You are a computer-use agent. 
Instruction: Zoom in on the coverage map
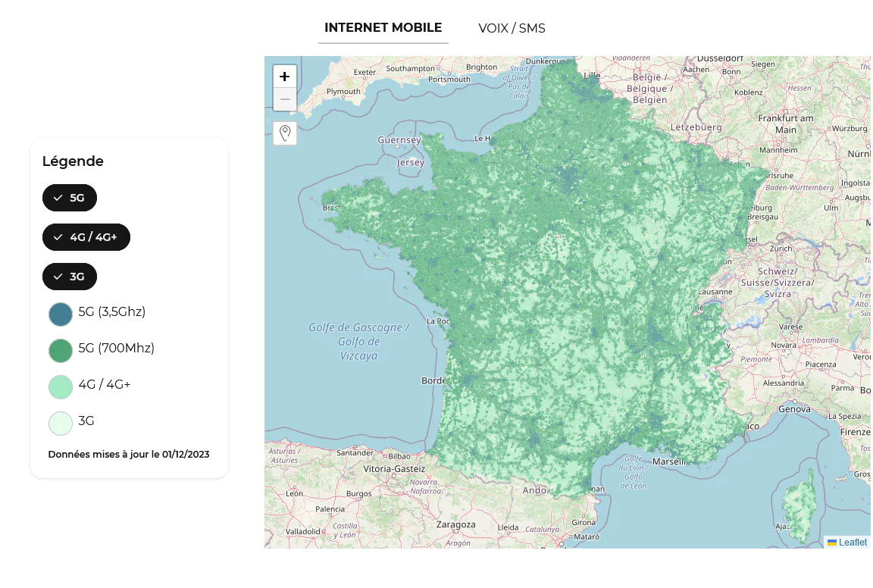click(x=284, y=77)
